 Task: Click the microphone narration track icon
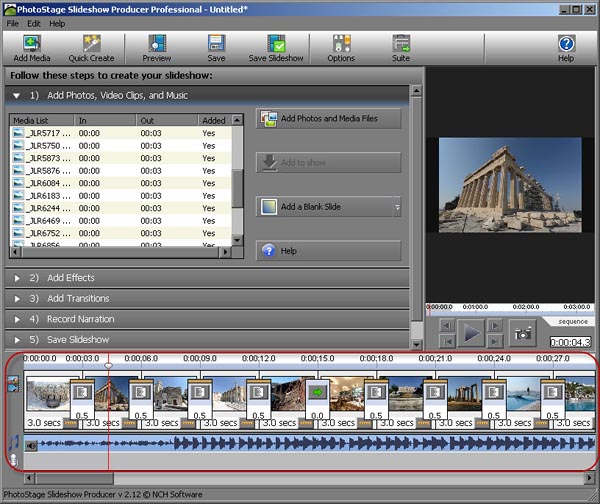14,460
